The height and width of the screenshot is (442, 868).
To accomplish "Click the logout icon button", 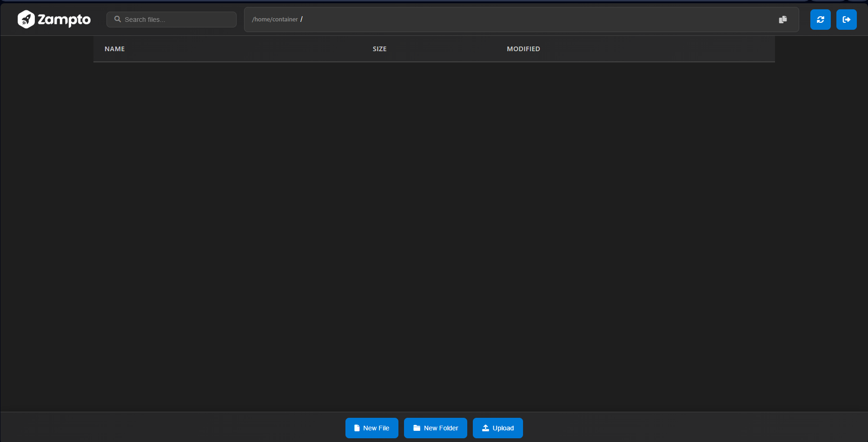I will 846,19.
